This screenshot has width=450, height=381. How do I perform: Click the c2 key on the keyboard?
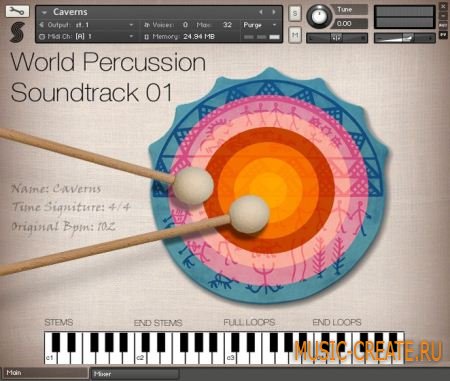(139, 358)
